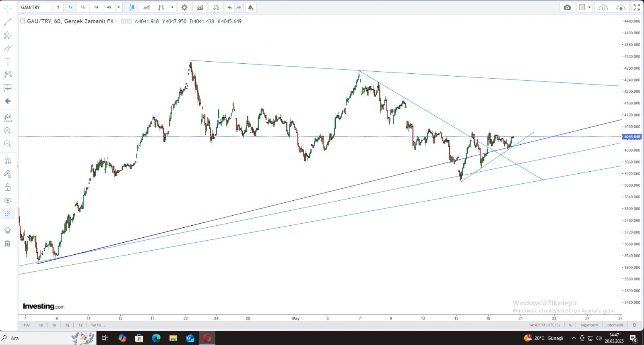The height and width of the screenshot is (345, 644).
Task: Set range to 7g
Action: [x=67, y=325]
